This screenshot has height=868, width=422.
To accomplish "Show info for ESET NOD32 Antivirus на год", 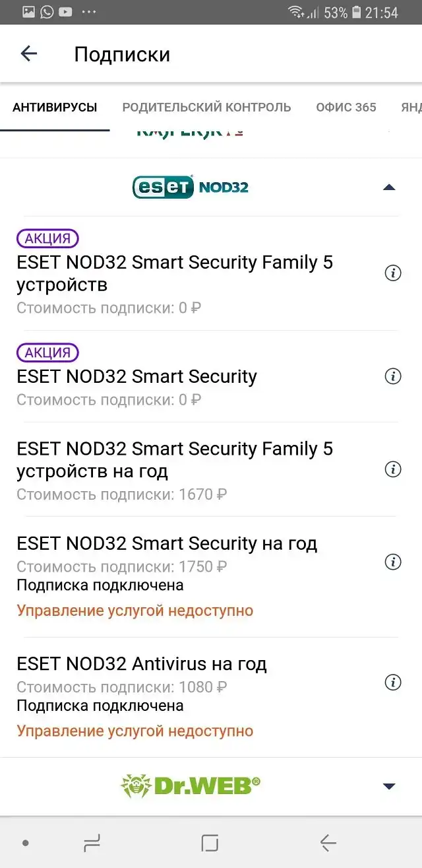I will point(393,682).
